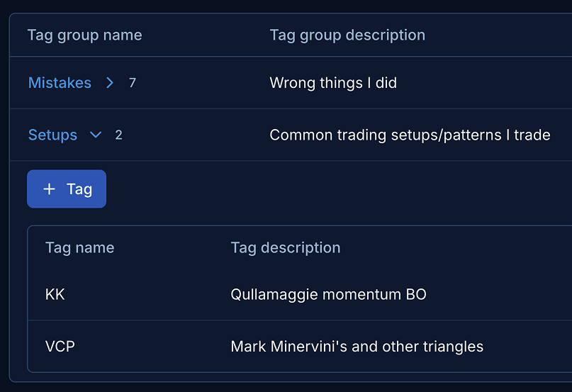
Task: Open the Setups tag group link
Action: point(52,135)
